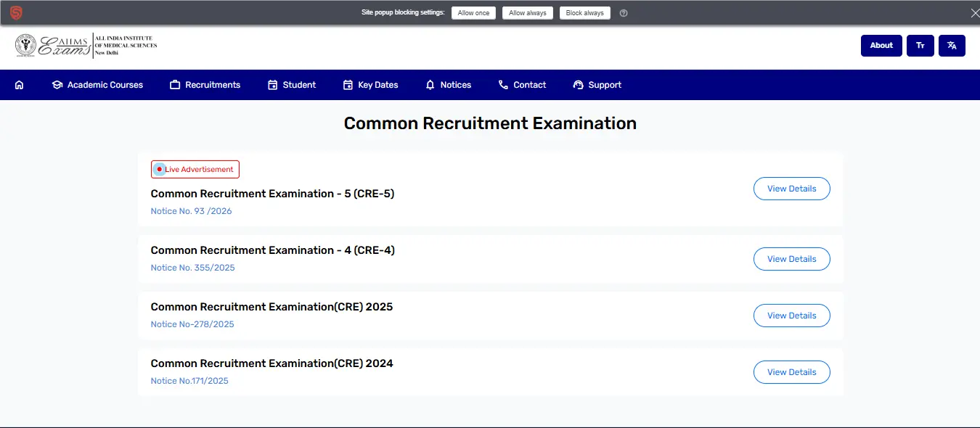The height and width of the screenshot is (428, 980).
Task: Open the Support menu item
Action: [x=597, y=85]
